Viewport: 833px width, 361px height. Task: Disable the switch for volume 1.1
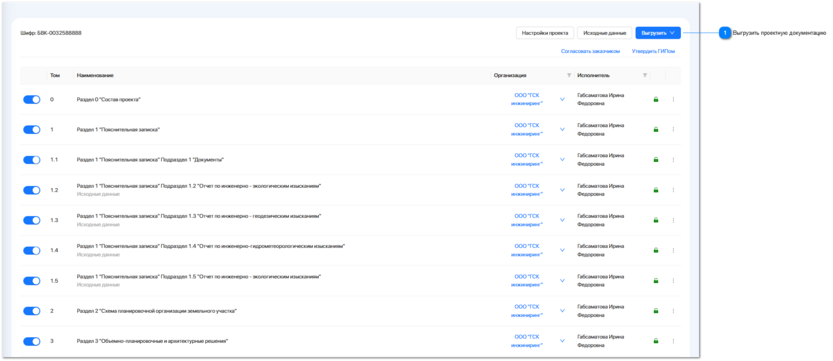coord(32,160)
